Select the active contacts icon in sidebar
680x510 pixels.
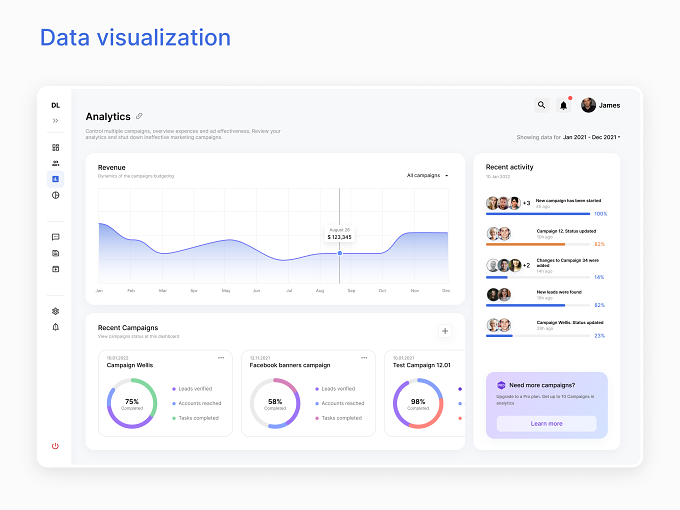56,179
